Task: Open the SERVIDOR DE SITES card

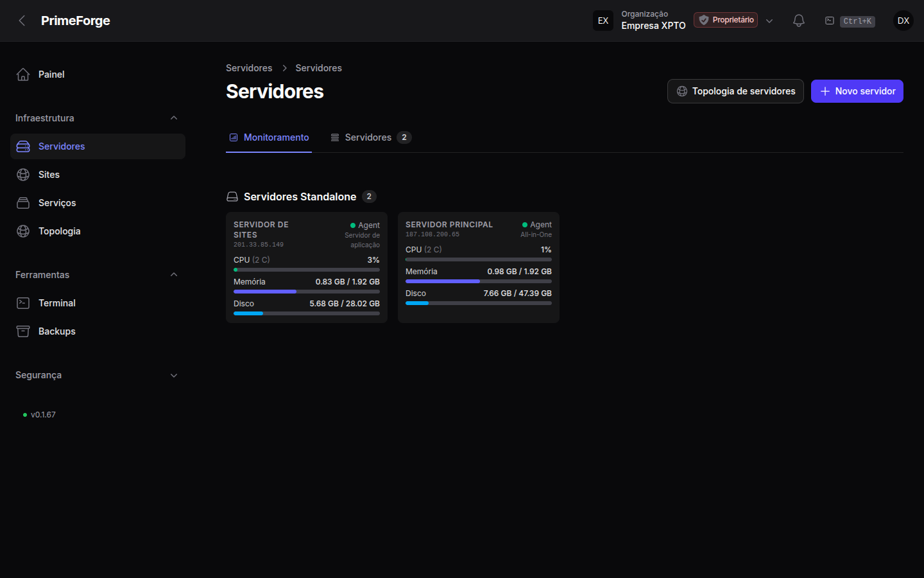Action: coord(307,267)
